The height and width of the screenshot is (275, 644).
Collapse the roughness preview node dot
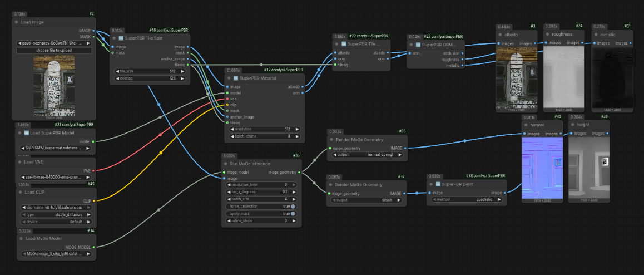[x=547, y=35]
